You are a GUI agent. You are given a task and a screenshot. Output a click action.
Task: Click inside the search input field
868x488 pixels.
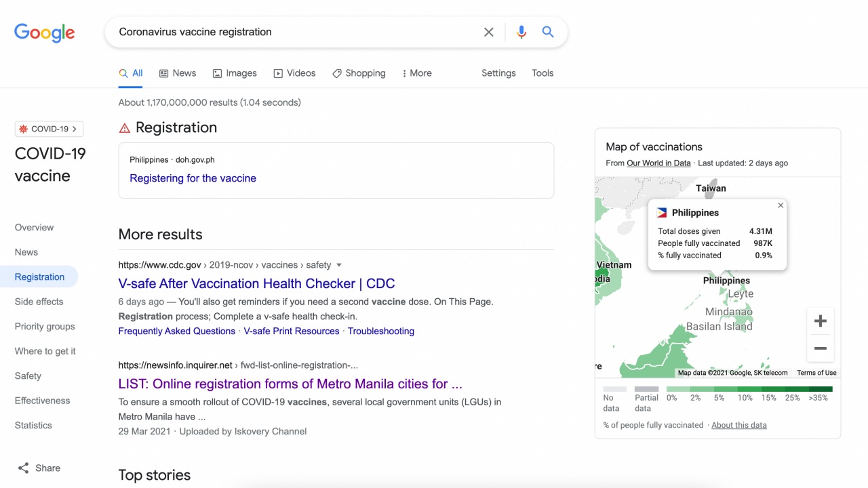point(292,32)
